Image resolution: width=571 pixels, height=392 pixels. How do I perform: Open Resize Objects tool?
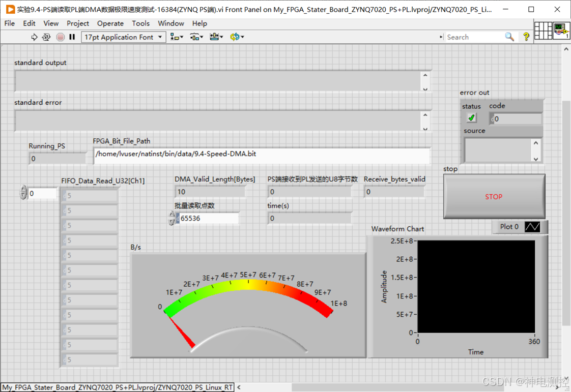[x=216, y=37]
